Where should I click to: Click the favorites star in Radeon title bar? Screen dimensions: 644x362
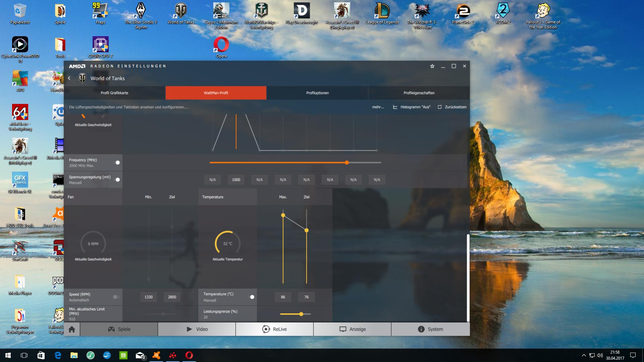[432, 66]
